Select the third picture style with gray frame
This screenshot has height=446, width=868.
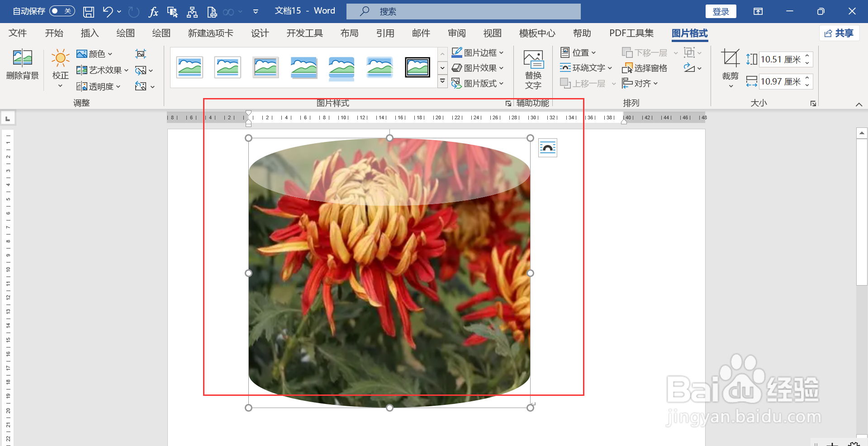pyautogui.click(x=266, y=67)
